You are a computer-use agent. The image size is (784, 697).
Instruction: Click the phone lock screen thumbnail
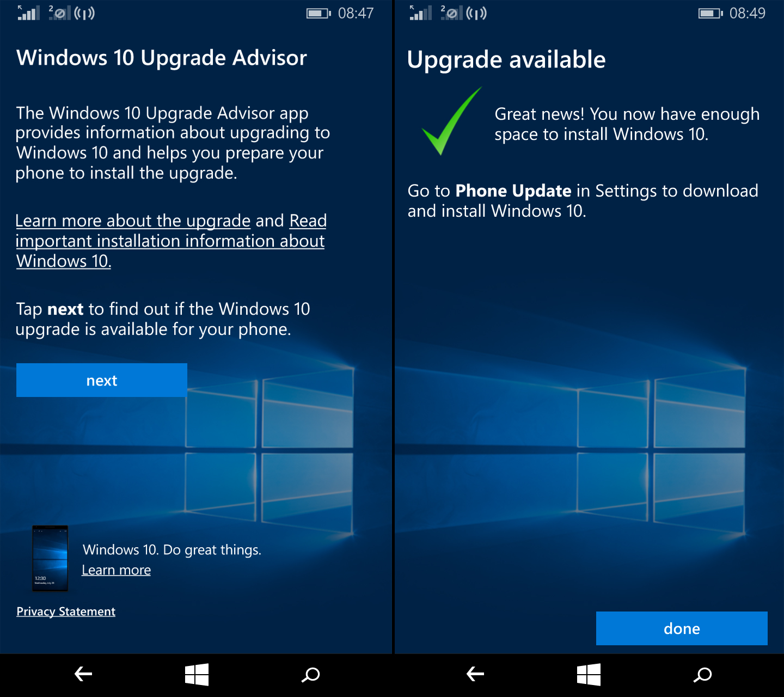[50, 557]
